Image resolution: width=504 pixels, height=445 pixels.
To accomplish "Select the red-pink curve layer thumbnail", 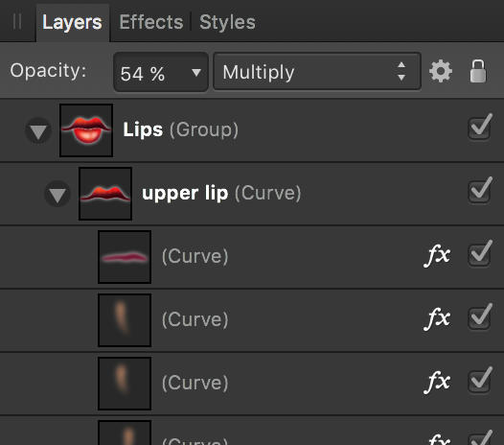I will (125, 257).
